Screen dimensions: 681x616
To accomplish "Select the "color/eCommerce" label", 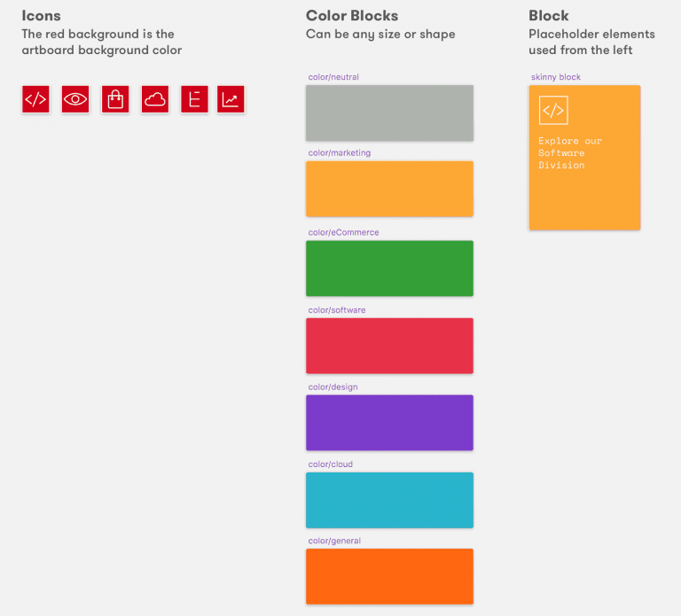I will pyautogui.click(x=343, y=232).
